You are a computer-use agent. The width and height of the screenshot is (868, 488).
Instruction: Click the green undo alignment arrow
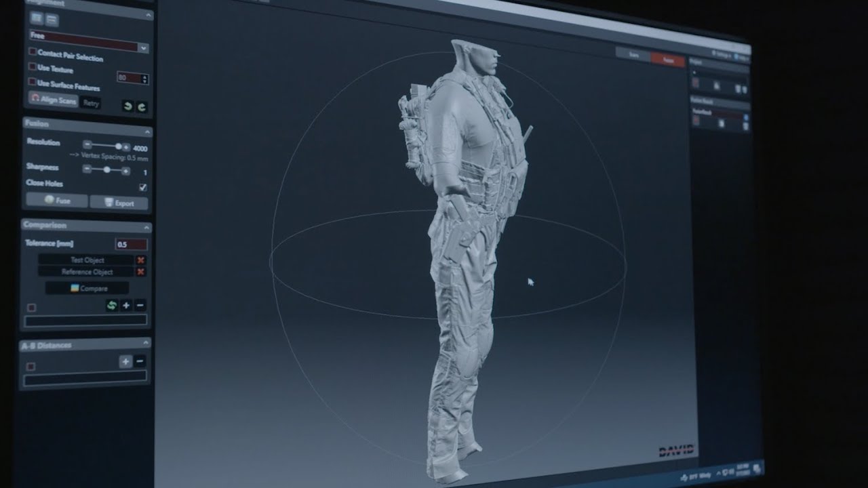(127, 106)
